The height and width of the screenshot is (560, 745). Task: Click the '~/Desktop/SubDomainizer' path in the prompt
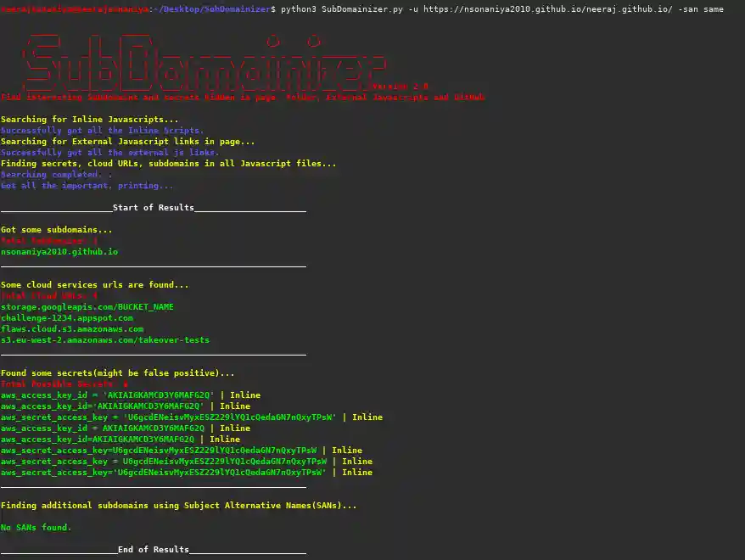coord(212,9)
